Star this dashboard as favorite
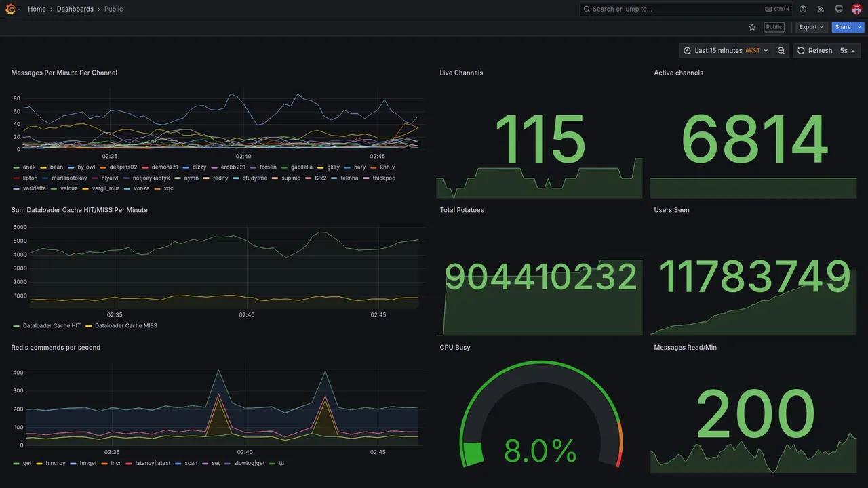This screenshot has width=868, height=488. [752, 27]
